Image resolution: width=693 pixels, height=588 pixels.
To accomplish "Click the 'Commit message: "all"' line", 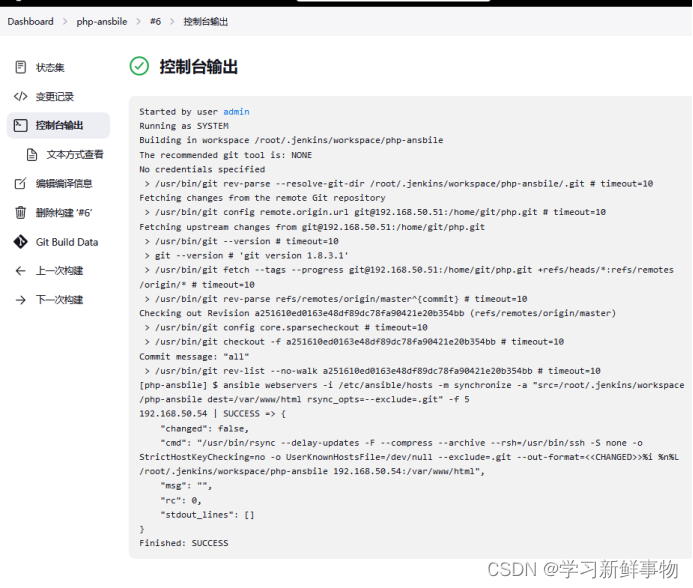I will [194, 356].
